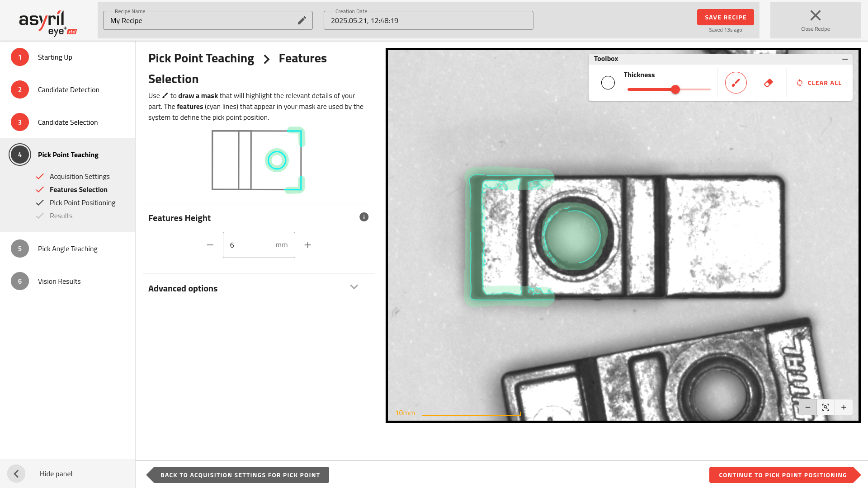Screen dimensions: 868x488
Task: Click the pencil icon to edit recipe name
Action: tap(302, 21)
